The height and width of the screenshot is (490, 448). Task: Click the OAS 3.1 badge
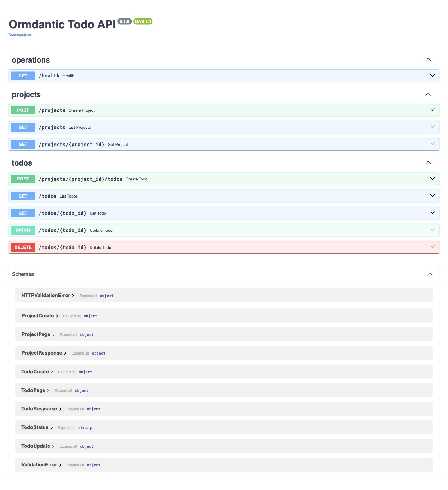(x=143, y=21)
